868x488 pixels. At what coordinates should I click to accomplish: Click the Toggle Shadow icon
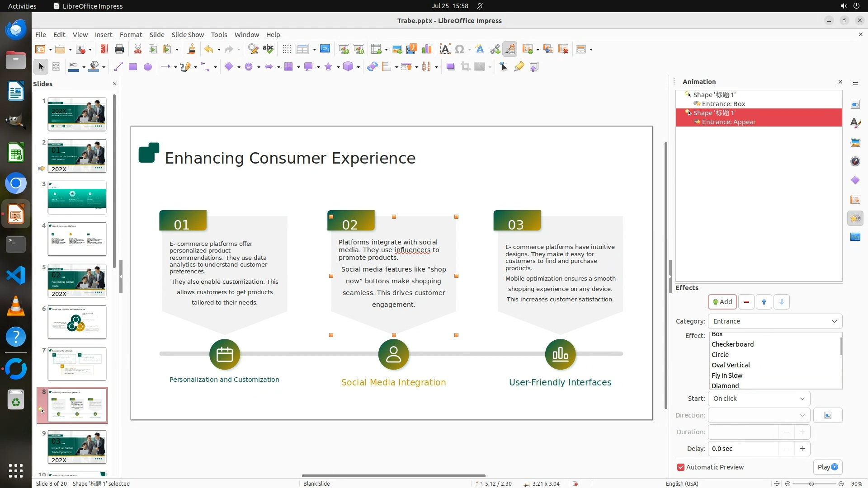(x=450, y=67)
